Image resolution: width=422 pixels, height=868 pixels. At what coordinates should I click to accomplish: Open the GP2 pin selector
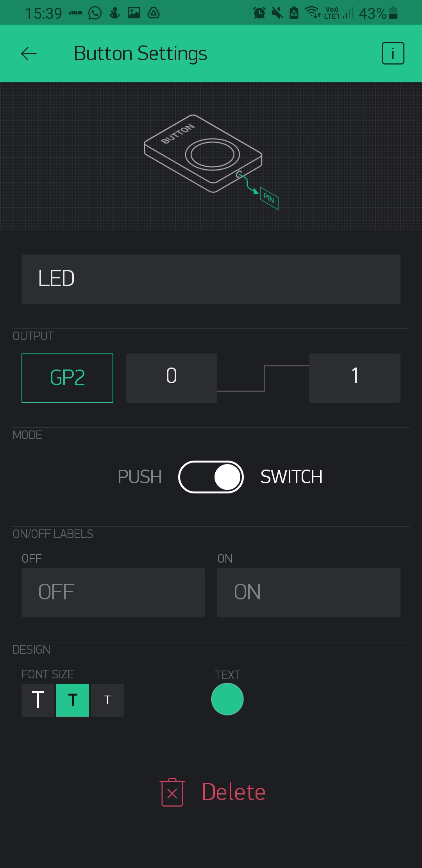(x=67, y=378)
